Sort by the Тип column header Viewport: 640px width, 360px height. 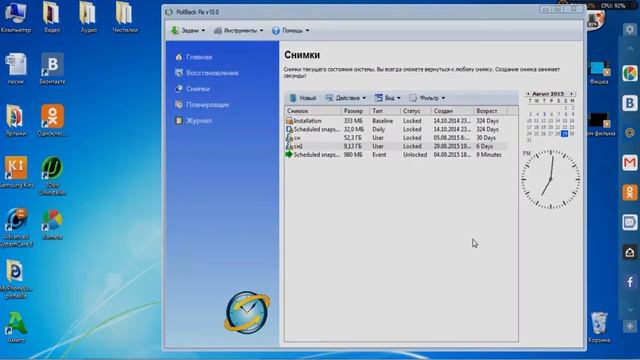pos(385,111)
